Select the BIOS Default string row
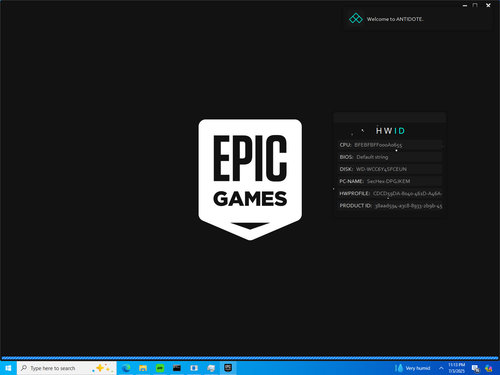This screenshot has height=375, width=500. point(390,157)
